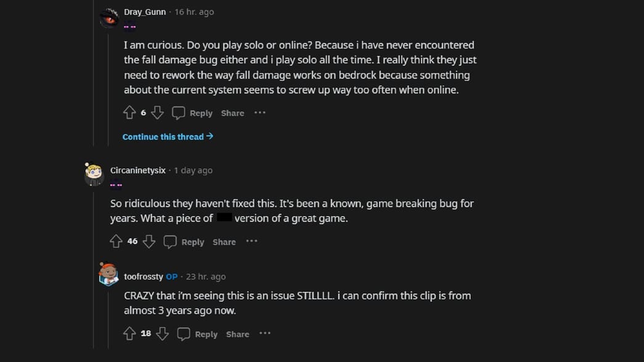Viewport: 644px width, 362px height.
Task: Open the overflow menu on toofrossty's comment
Action: point(264,334)
